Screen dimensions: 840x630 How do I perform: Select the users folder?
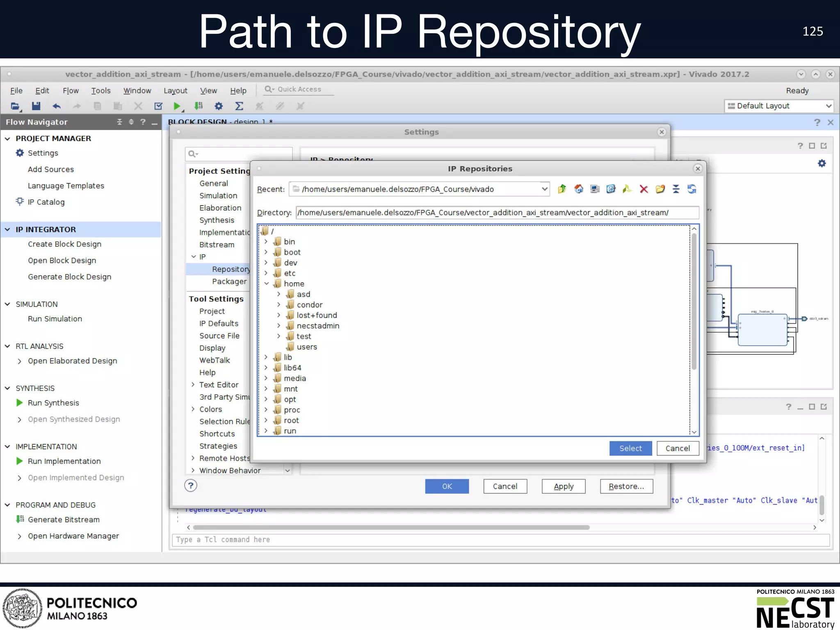coord(307,347)
